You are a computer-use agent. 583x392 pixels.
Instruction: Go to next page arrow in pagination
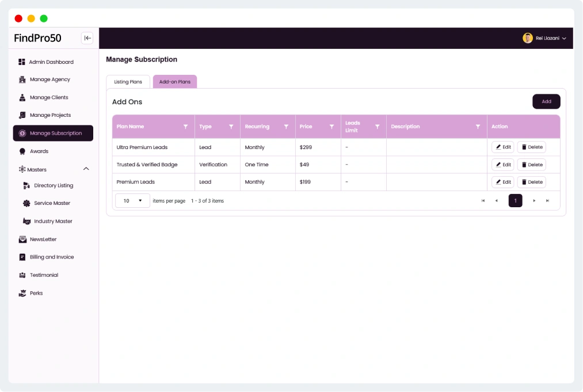[534, 201]
